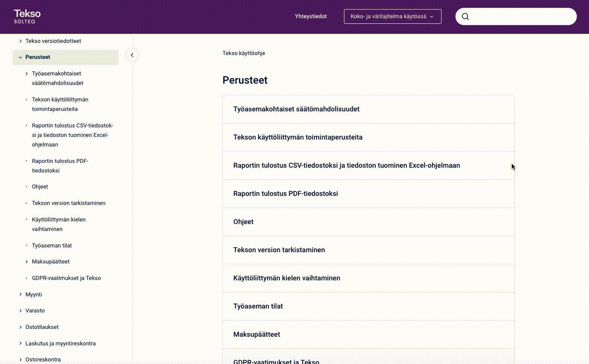Image resolution: width=589 pixels, height=364 pixels.
Task: Open Tekson version tarkistaminen in sidebar
Action: [69, 203]
